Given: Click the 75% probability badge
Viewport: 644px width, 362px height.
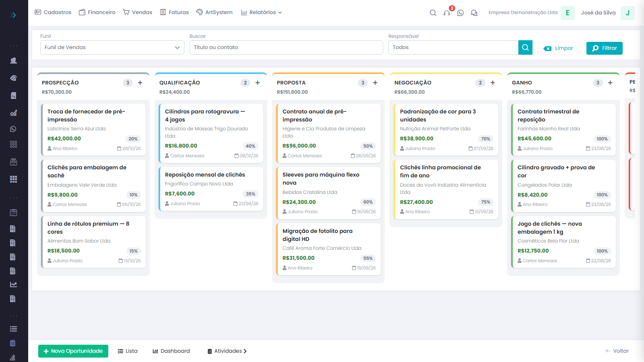Looking at the screenshot, I should [x=486, y=202].
